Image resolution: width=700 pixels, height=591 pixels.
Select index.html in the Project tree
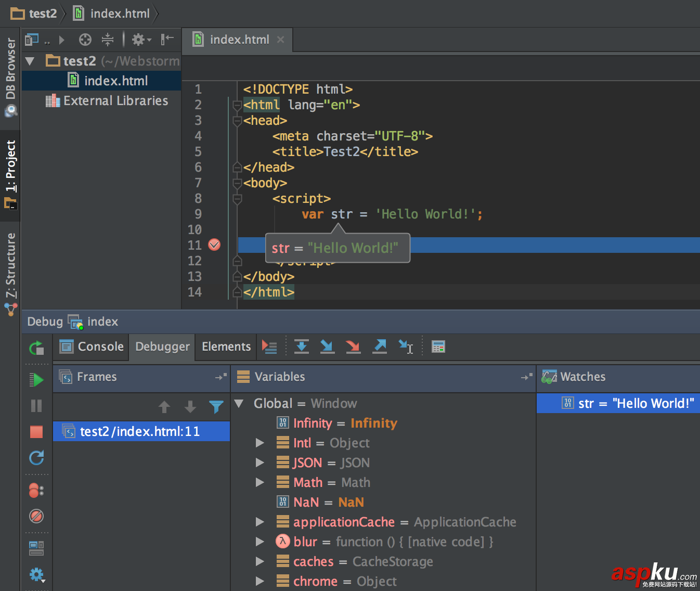tap(102, 81)
